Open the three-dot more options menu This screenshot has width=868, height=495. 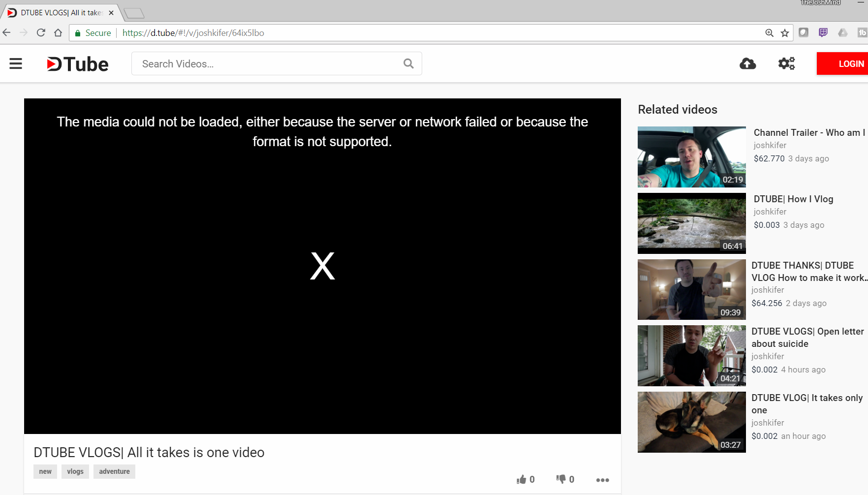[x=603, y=480]
